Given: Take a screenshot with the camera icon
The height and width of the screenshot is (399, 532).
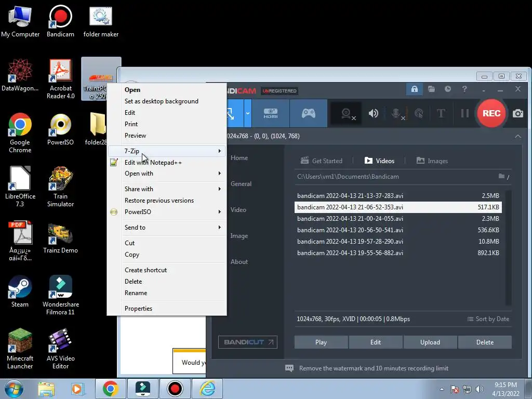Looking at the screenshot, I should coord(518,113).
